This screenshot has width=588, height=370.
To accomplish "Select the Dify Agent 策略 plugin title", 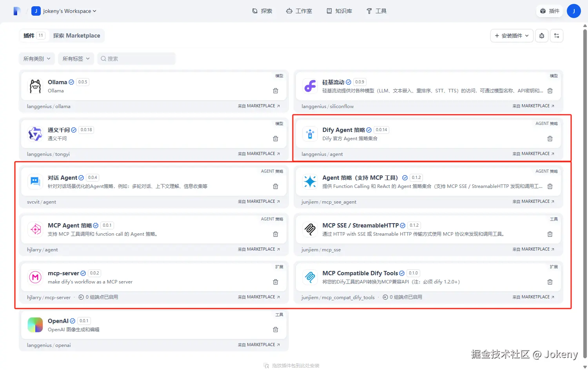I will 344,130.
